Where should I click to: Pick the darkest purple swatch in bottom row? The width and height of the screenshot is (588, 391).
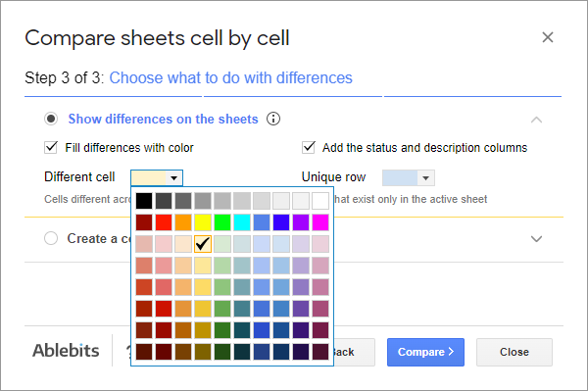coord(301,352)
